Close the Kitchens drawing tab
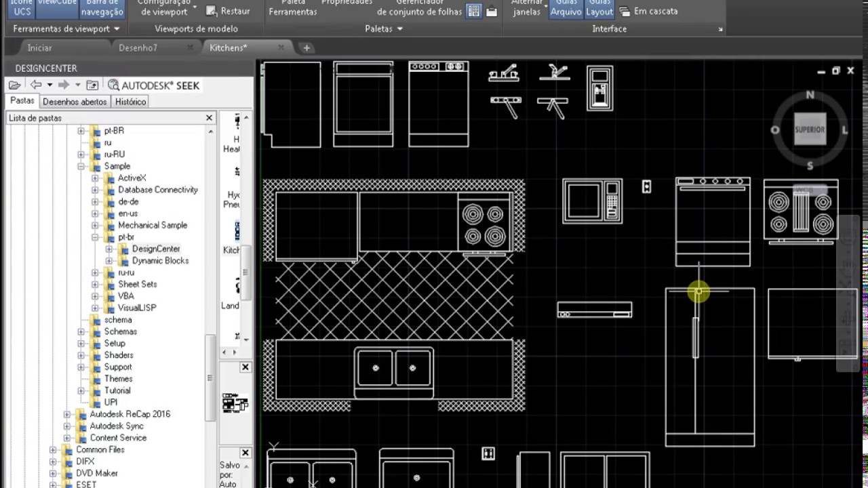The height and width of the screenshot is (488, 868). (x=281, y=47)
